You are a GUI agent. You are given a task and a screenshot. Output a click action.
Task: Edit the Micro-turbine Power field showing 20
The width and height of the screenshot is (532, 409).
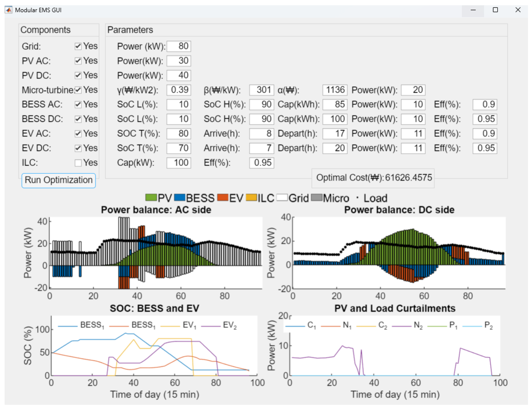coord(413,90)
